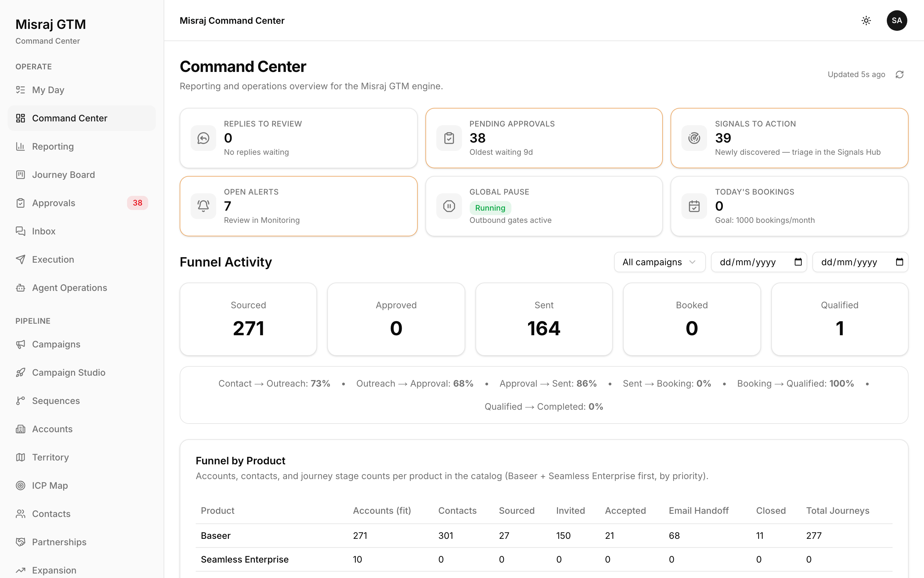This screenshot has width=924, height=578.
Task: Toggle the light/dark theme sun icon
Action: click(x=866, y=21)
